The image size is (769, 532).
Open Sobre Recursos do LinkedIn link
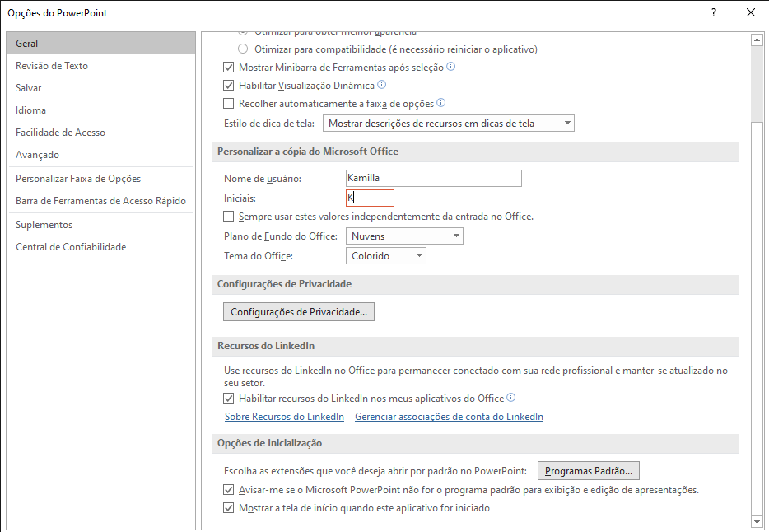[x=284, y=416]
